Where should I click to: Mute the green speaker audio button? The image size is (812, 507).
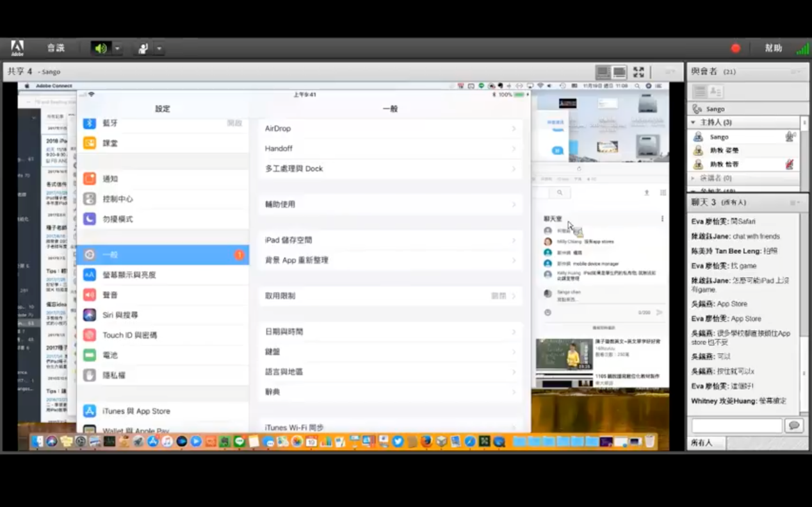click(x=100, y=48)
